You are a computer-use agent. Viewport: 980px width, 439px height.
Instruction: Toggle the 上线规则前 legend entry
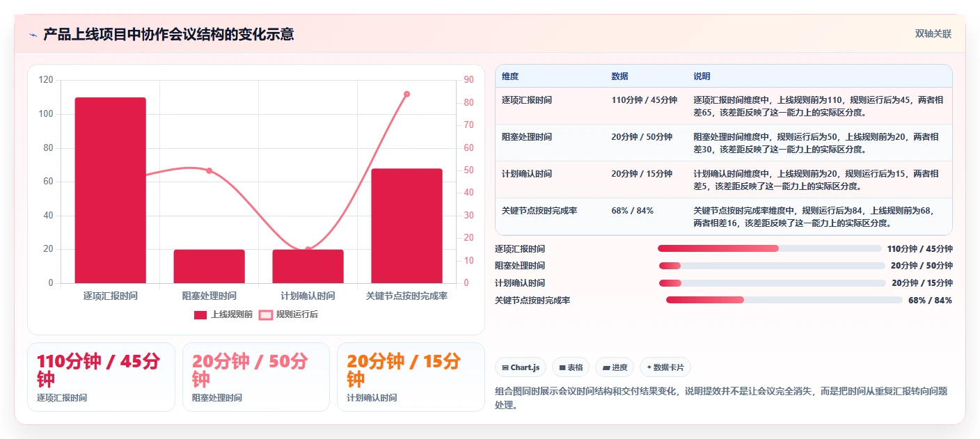point(223,314)
